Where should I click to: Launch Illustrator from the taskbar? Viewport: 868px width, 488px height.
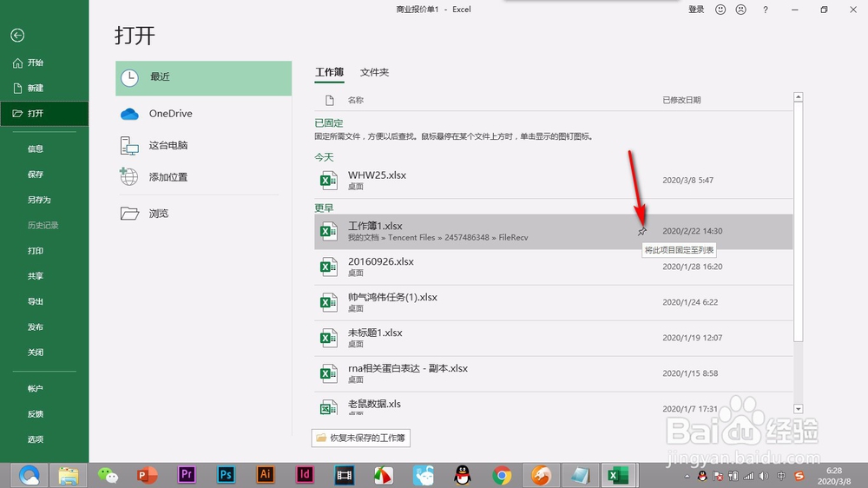tap(265, 475)
